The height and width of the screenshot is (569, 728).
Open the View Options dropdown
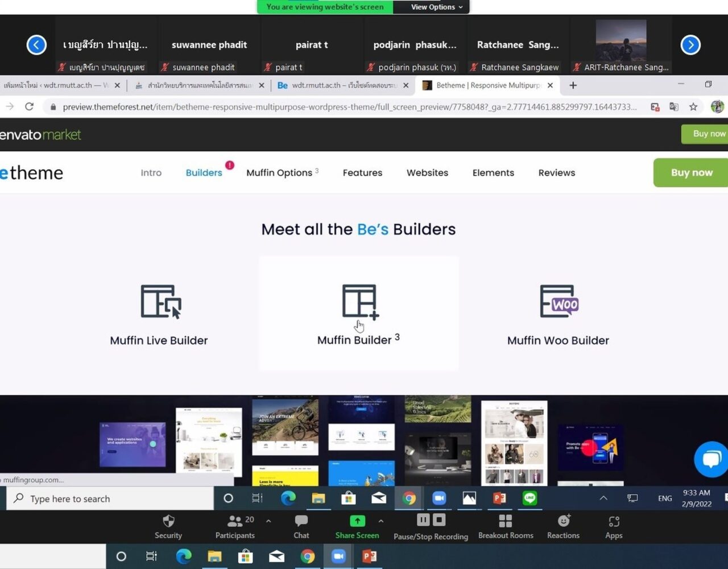[437, 7]
